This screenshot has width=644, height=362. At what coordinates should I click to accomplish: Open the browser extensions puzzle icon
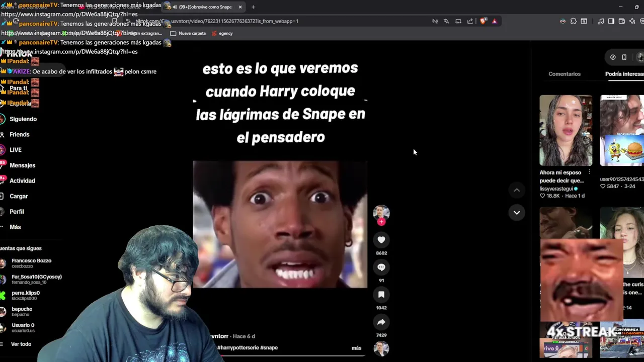pos(574,21)
